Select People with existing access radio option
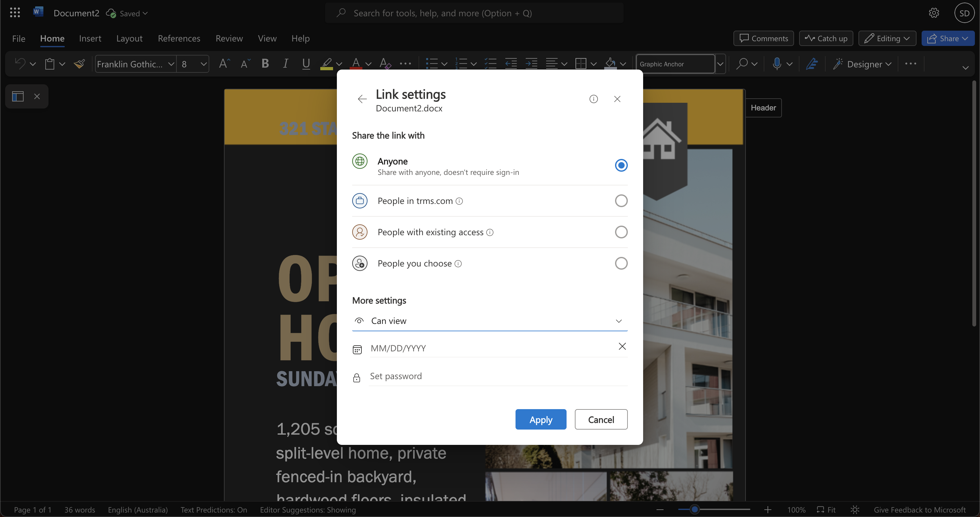Screen dimensions: 980x517 coord(621,232)
